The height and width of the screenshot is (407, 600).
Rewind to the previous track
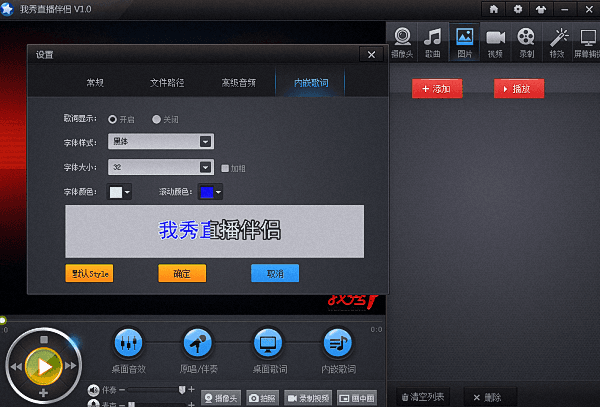[x=16, y=366]
